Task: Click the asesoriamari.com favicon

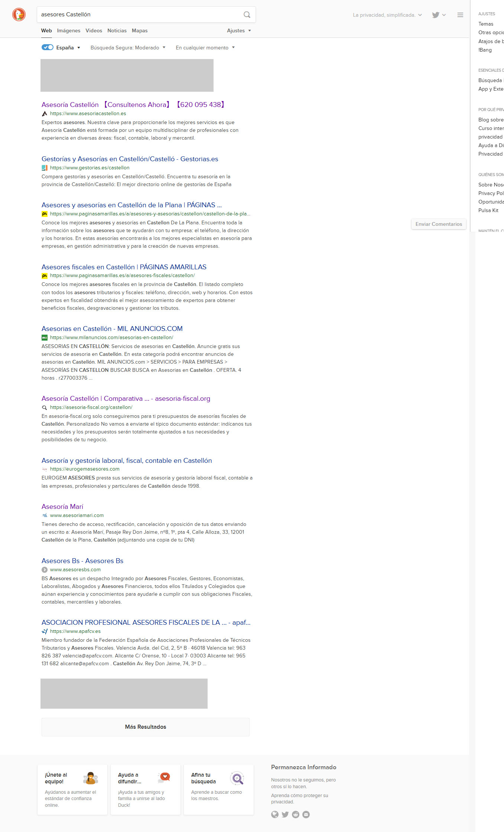Action: click(45, 516)
